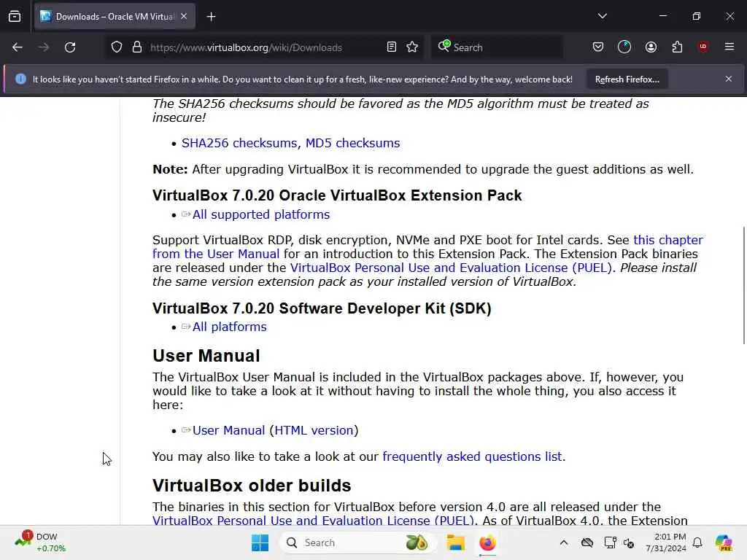Open the Extensions puzzle-piece menu
The image size is (747, 560).
pyautogui.click(x=677, y=47)
